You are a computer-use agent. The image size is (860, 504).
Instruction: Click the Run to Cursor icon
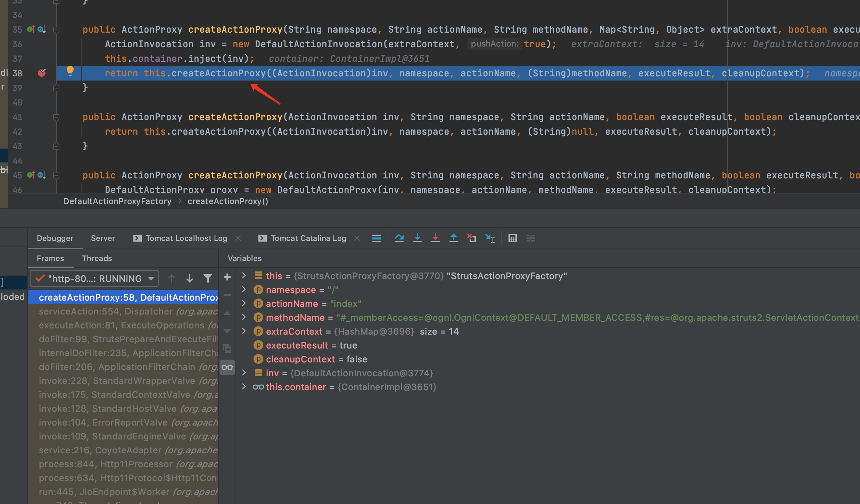pos(490,238)
